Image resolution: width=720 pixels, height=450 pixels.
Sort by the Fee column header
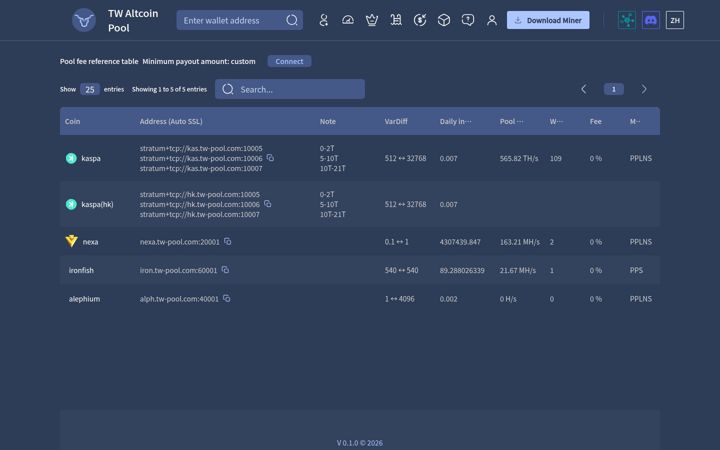(596, 121)
